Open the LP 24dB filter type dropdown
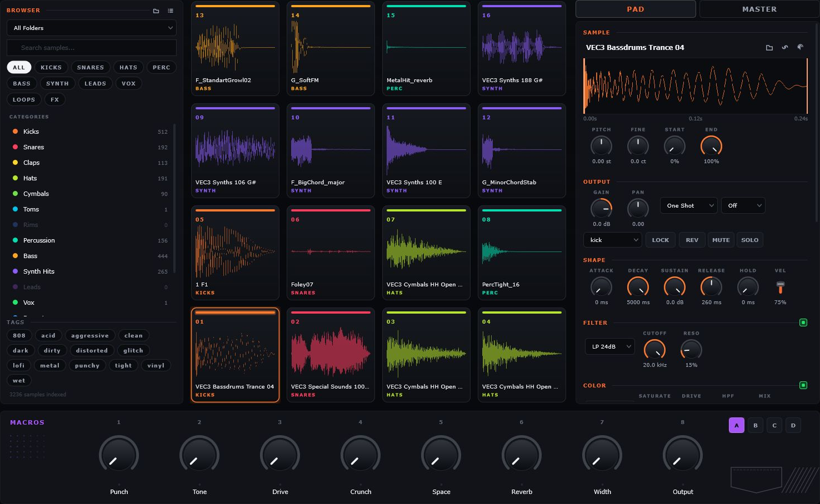 coord(609,346)
